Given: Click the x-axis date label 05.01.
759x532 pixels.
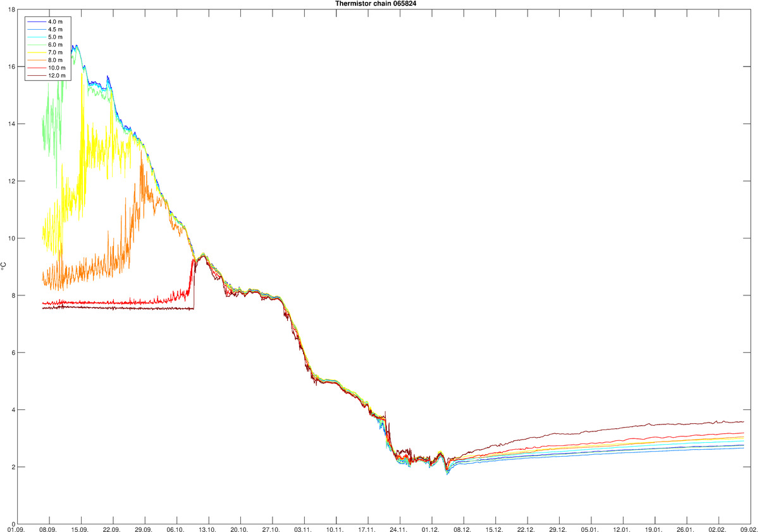Looking at the screenshot, I should pos(590,529).
